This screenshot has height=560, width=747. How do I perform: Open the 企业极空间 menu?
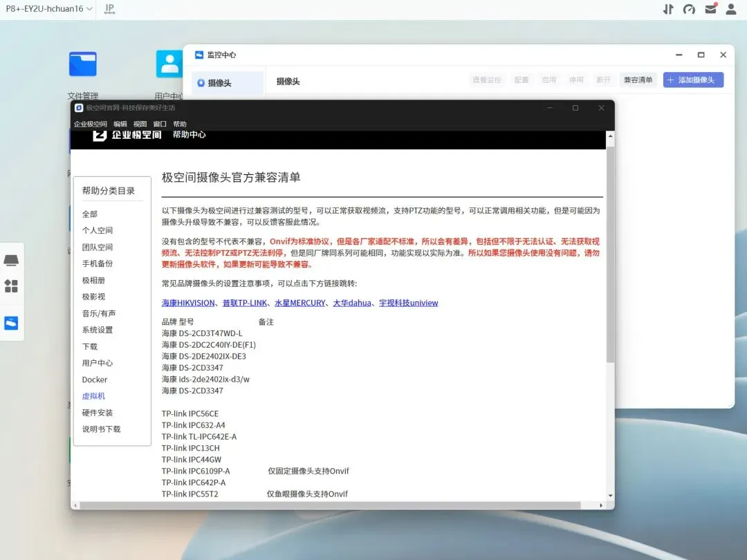[90, 124]
